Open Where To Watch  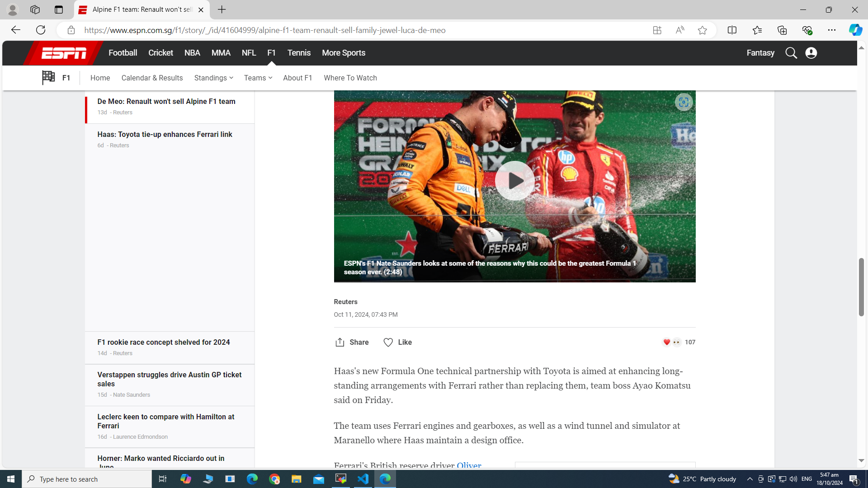point(350,78)
